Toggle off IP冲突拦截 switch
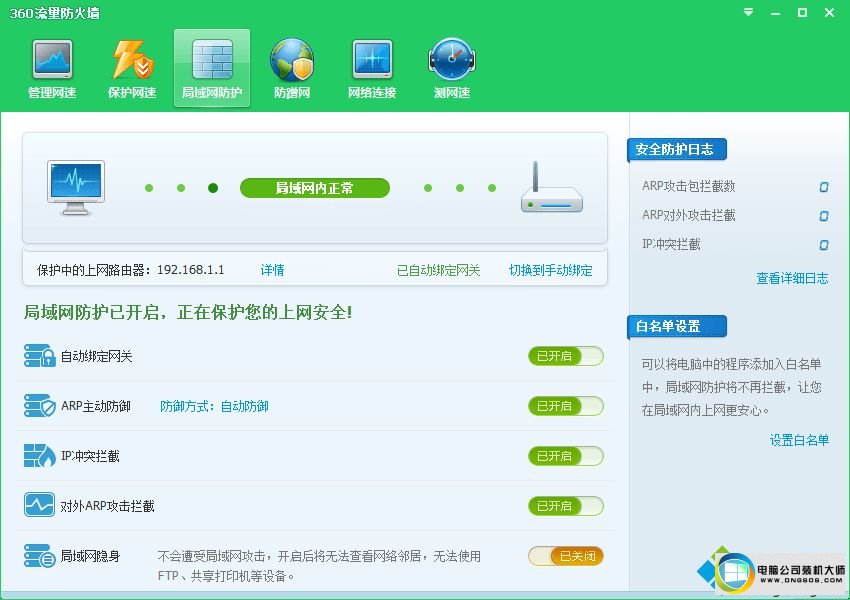This screenshot has height=600, width=850. 565,456
